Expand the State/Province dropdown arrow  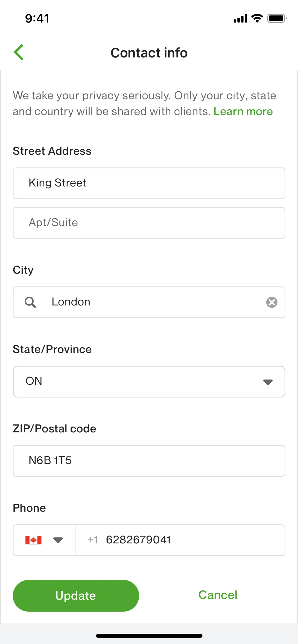[267, 382]
